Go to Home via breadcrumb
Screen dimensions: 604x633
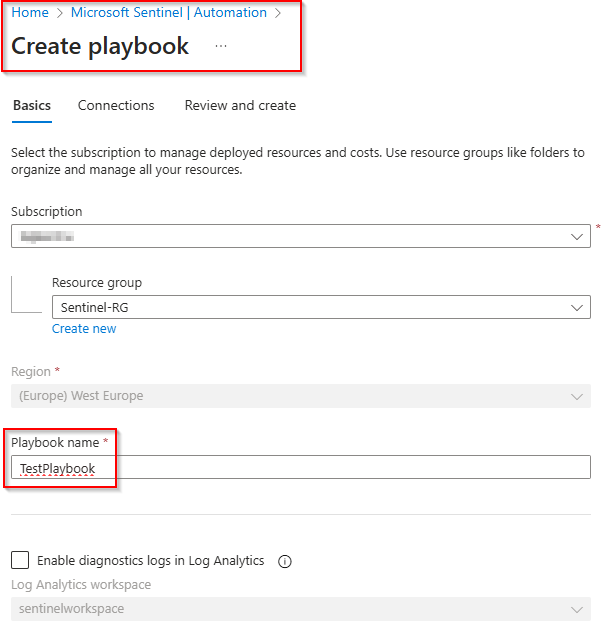click(x=30, y=13)
